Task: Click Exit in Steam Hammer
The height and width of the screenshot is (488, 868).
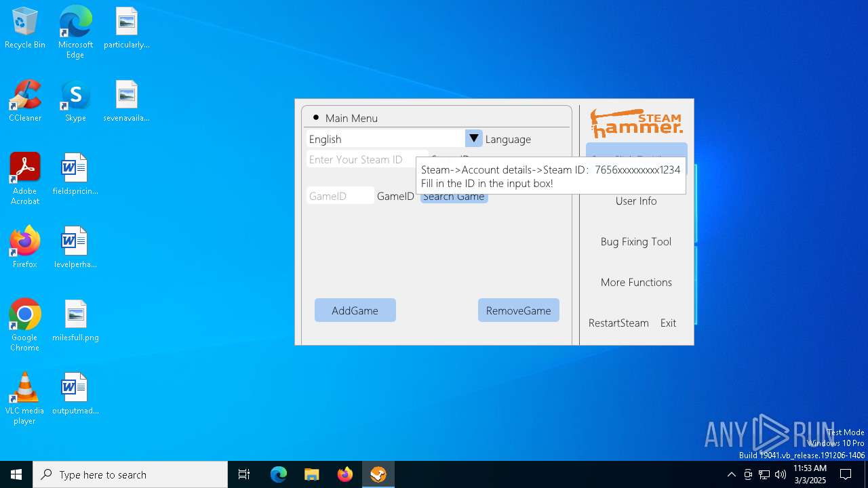Action: pyautogui.click(x=668, y=323)
